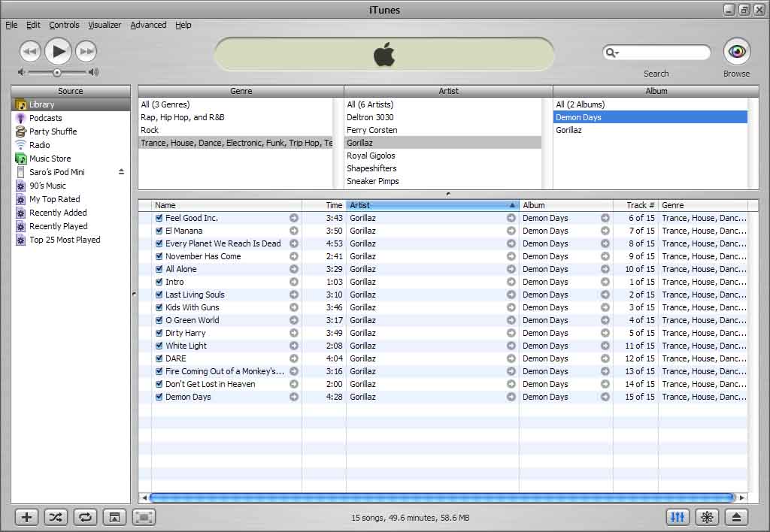
Task: Click arrow next to Feel Good Inc. name
Action: (294, 218)
